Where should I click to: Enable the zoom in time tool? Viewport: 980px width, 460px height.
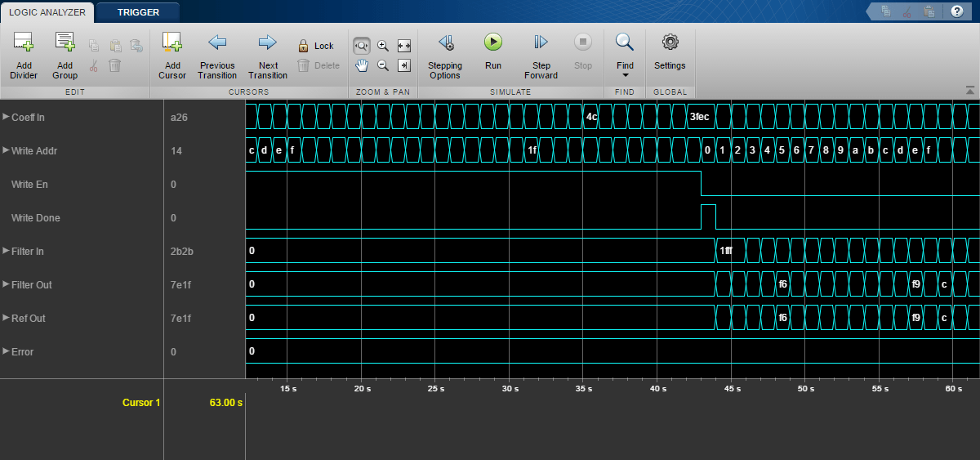click(x=361, y=46)
